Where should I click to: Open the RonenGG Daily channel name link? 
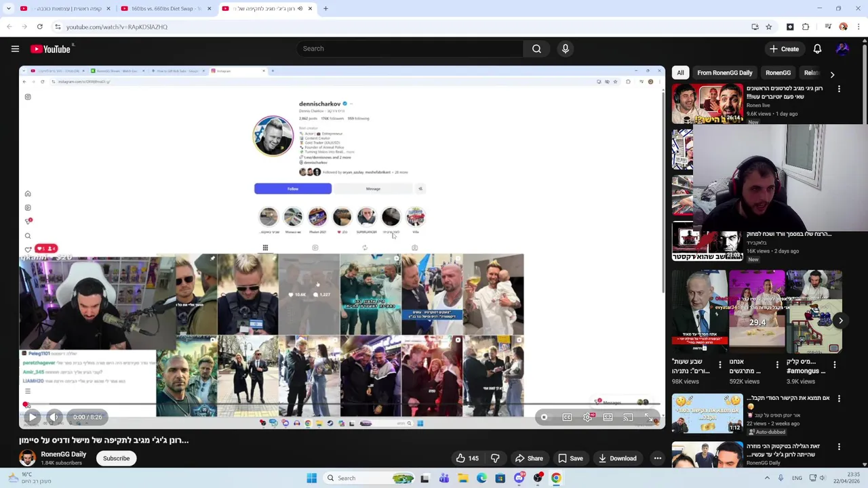coord(63,454)
